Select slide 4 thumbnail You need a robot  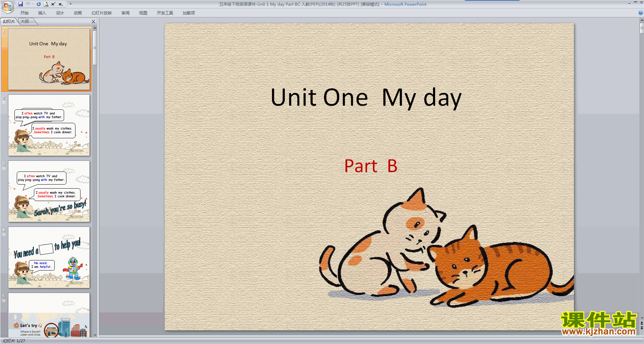pyautogui.click(x=49, y=257)
